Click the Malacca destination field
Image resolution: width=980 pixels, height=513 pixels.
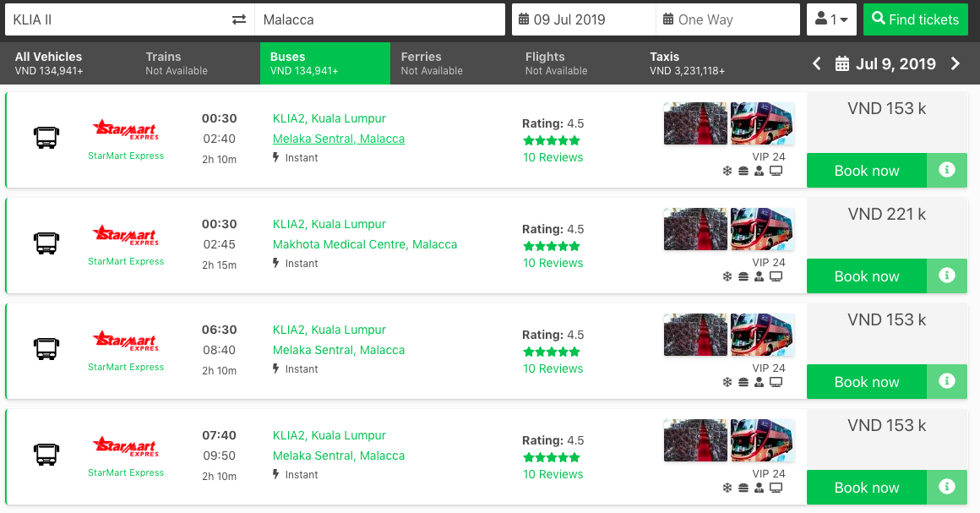pos(380,19)
